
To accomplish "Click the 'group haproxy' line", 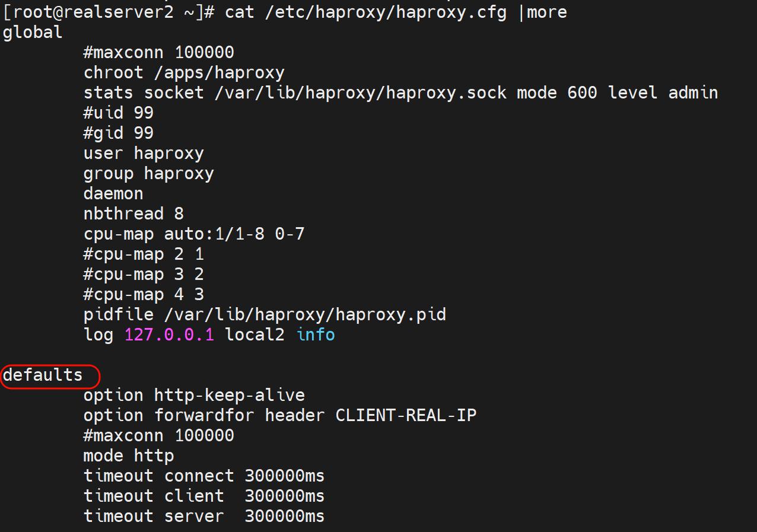I will (x=148, y=174).
